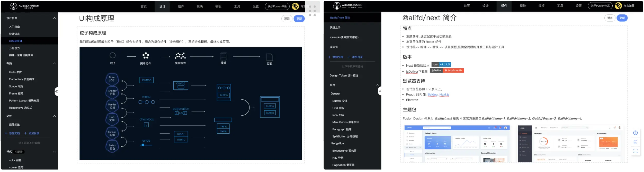644x172 pixels.
Task: Open 设计 tab in left window nav
Action: point(162,6)
